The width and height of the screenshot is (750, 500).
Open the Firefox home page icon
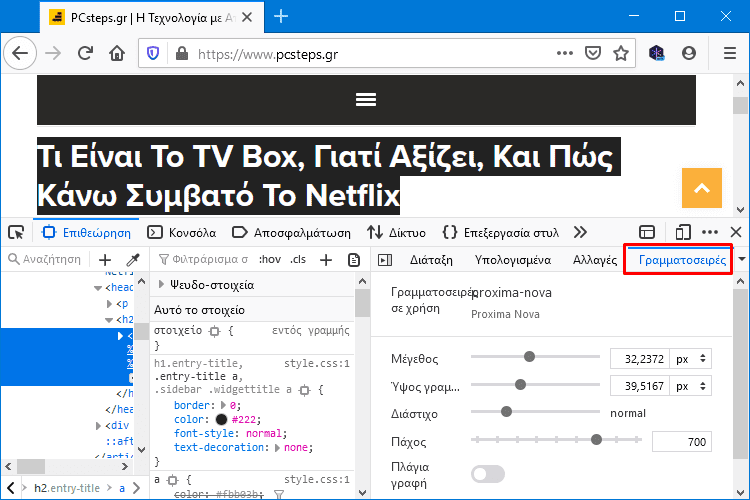117,53
